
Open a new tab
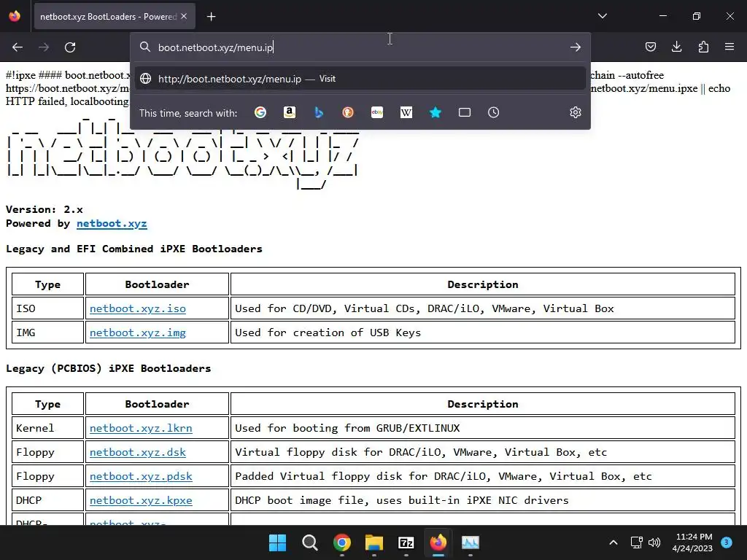[211, 17]
